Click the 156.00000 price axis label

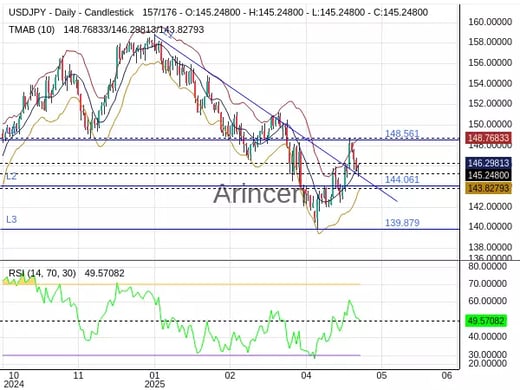[490, 63]
